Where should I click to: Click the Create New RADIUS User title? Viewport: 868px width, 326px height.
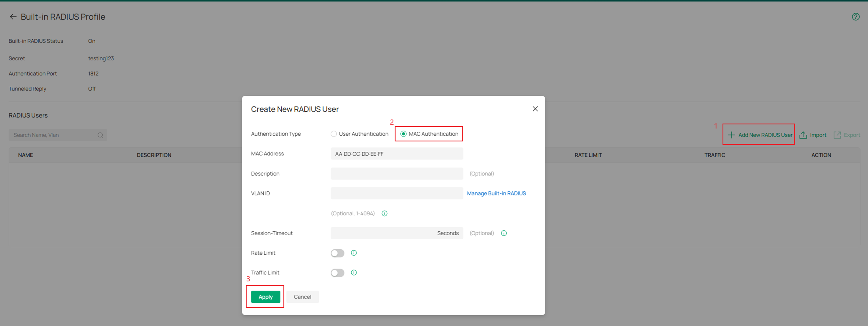(x=295, y=109)
